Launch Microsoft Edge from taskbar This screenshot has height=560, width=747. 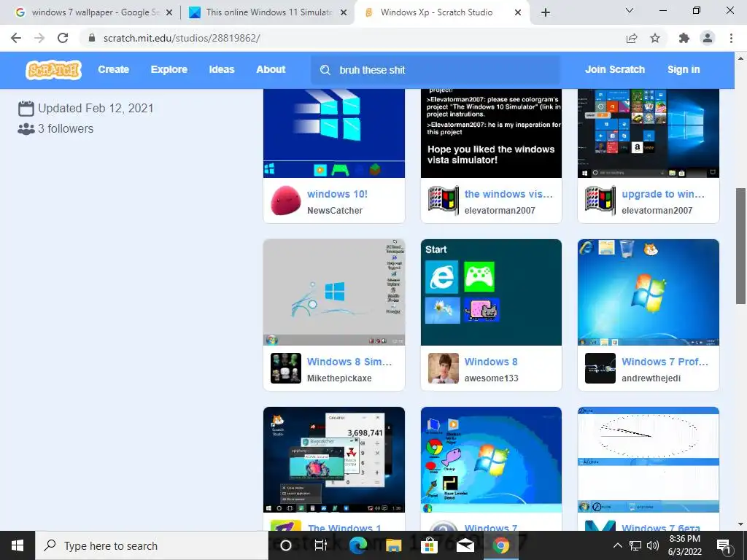357,545
